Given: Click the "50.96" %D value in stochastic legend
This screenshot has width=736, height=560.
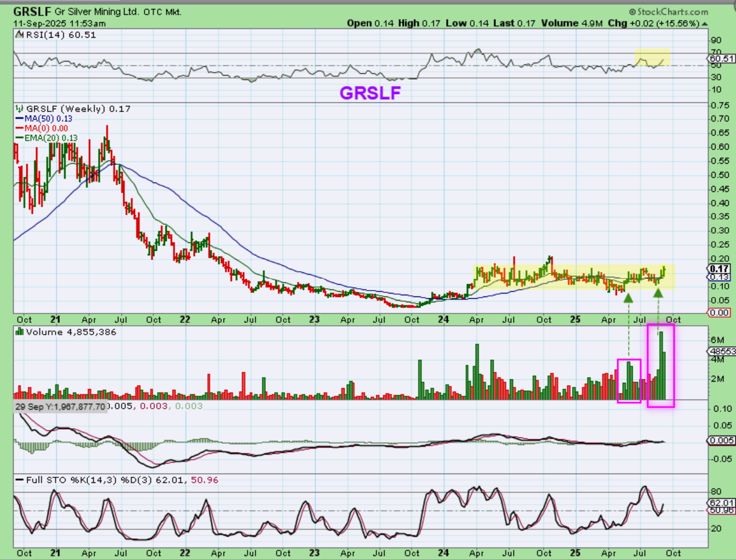Looking at the screenshot, I should point(204,480).
